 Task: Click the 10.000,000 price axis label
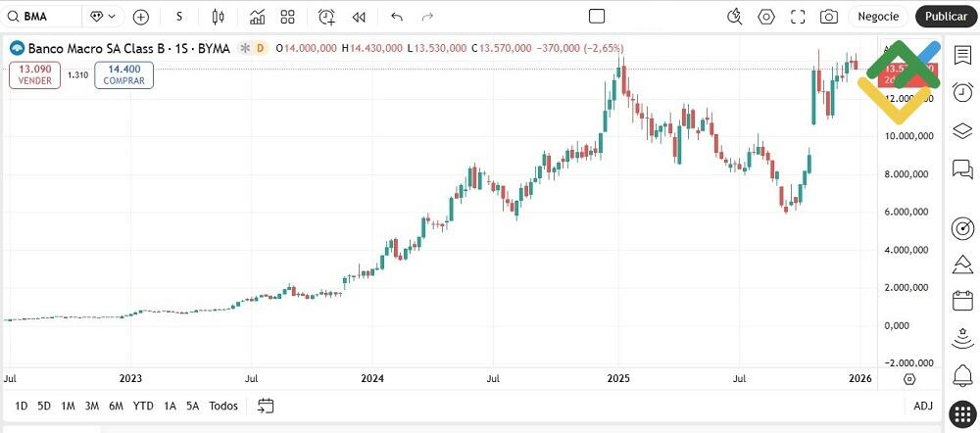point(906,136)
